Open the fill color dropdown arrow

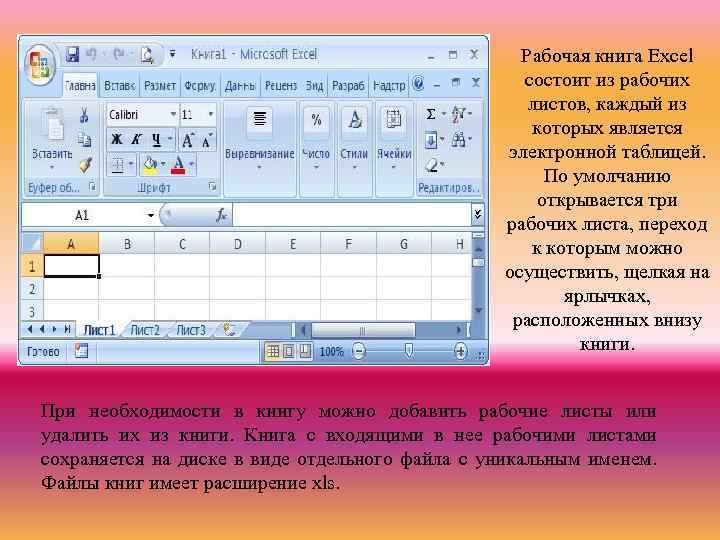point(163,164)
